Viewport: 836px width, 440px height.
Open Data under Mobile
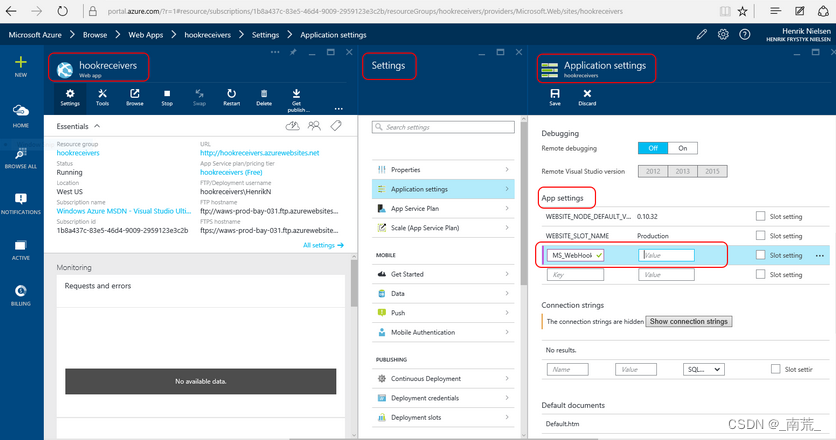point(443,293)
